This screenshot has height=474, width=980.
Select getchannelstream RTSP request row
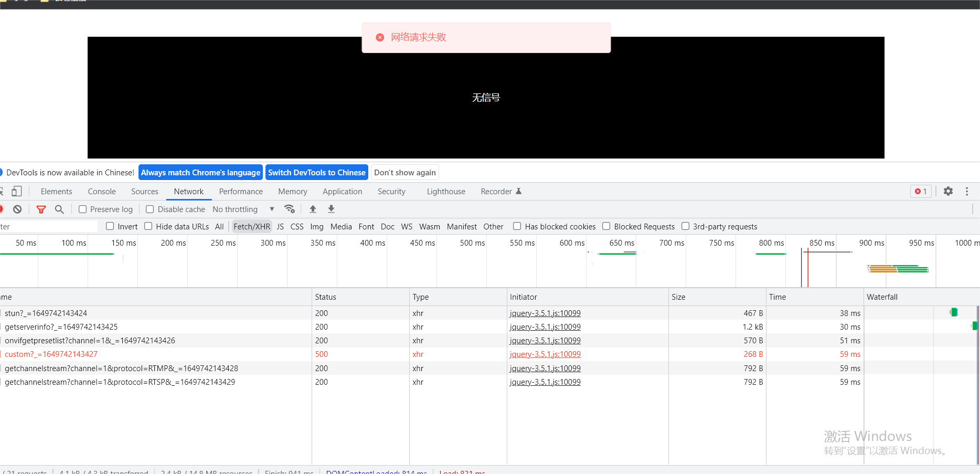(x=489, y=382)
